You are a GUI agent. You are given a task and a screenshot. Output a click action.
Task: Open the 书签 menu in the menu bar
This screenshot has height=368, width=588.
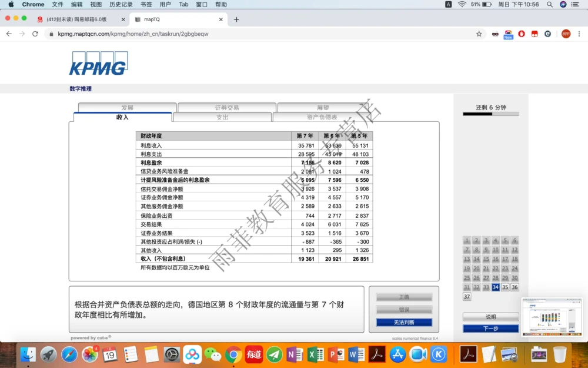pos(145,4)
